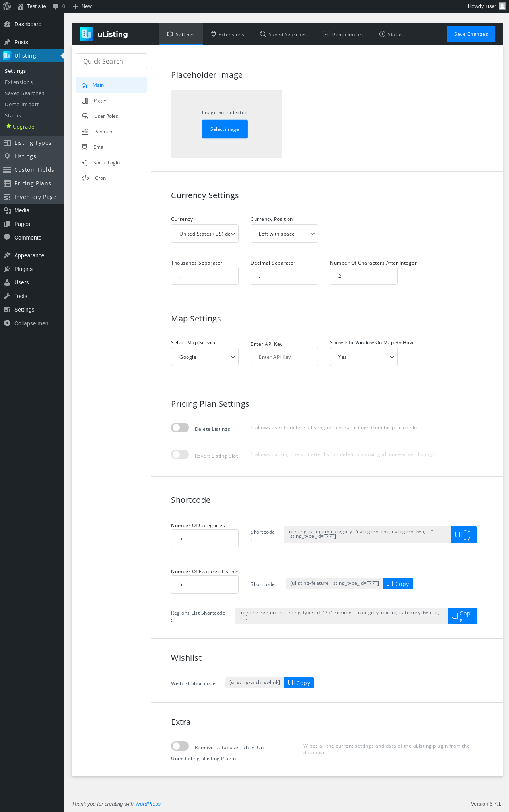509x812 pixels.
Task: Toggle the Revert Listing Slot switch
Action: [x=180, y=454]
